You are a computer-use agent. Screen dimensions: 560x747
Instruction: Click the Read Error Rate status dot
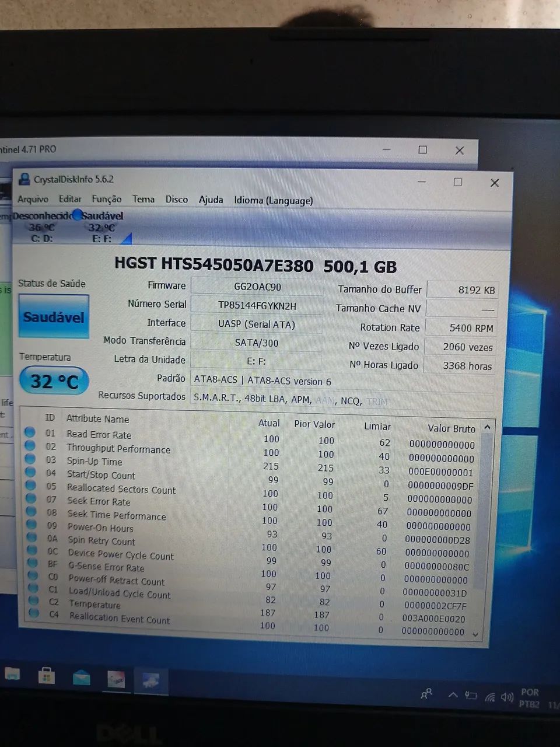30,432
